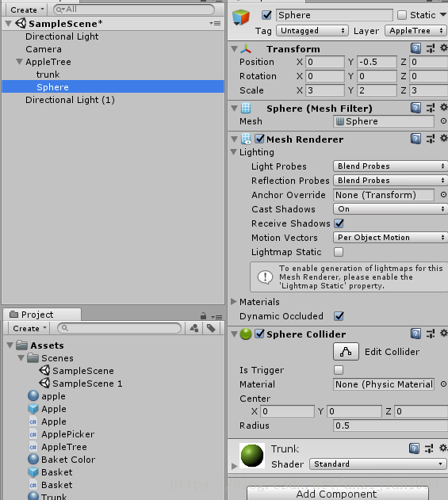Disable the Sphere Collider component checkbox
The image size is (448, 500).
[260, 334]
